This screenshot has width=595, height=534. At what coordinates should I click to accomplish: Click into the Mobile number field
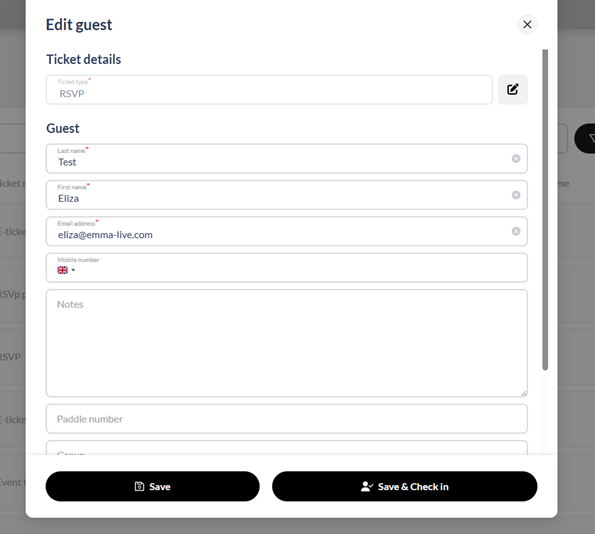tap(286, 268)
